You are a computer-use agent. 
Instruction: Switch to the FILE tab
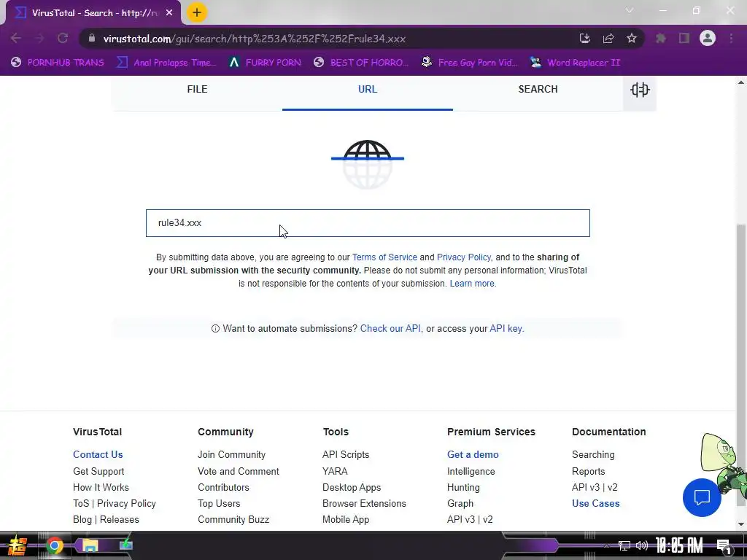[x=197, y=90]
